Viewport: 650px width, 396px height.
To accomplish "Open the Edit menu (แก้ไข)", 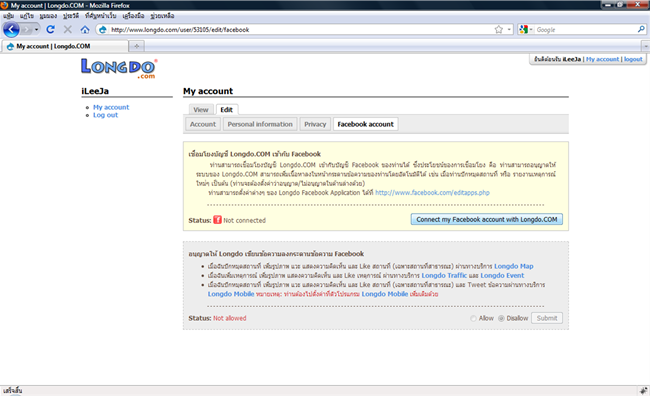I will pos(27,16).
